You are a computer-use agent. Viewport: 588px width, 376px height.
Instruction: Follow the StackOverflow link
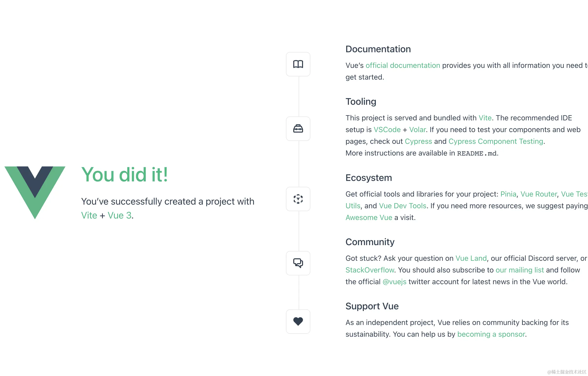[x=370, y=270]
